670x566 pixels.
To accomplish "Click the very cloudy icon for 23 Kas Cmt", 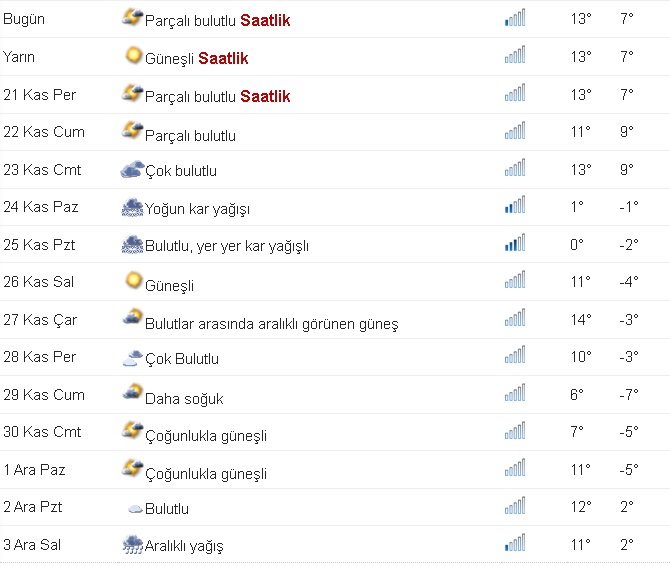I will coord(132,170).
